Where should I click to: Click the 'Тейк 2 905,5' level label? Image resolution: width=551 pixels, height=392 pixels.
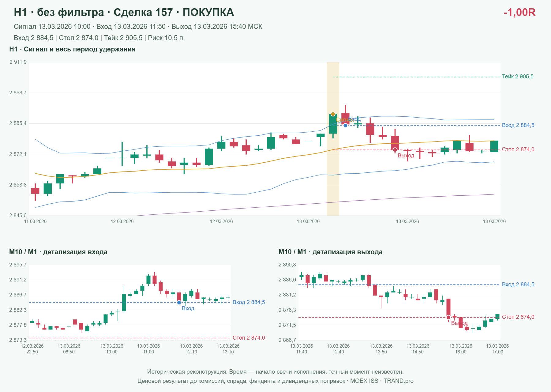(x=518, y=77)
